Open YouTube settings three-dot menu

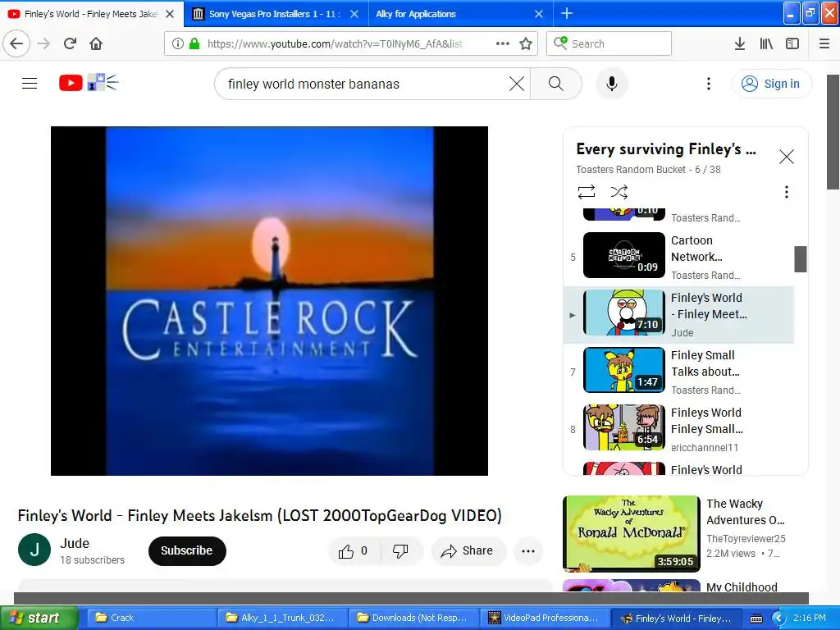click(709, 84)
